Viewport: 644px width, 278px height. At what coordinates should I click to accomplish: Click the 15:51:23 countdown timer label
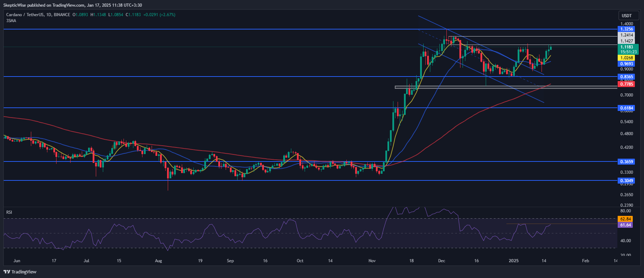click(628, 52)
